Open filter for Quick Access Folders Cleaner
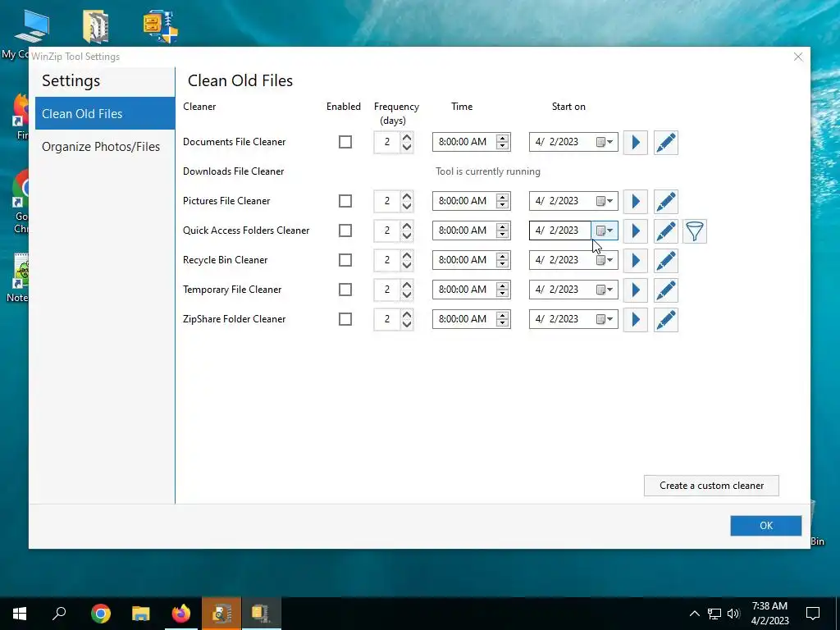840x630 pixels. [x=695, y=231]
